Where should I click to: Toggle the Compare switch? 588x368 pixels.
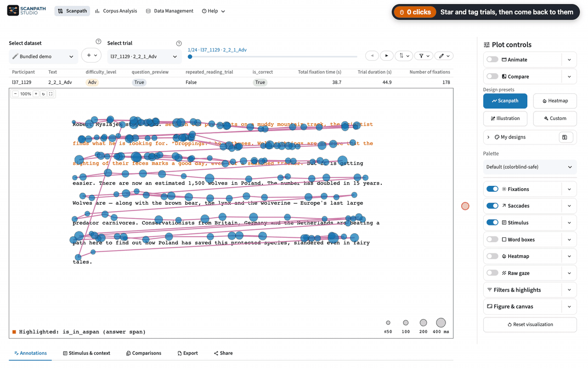(492, 76)
